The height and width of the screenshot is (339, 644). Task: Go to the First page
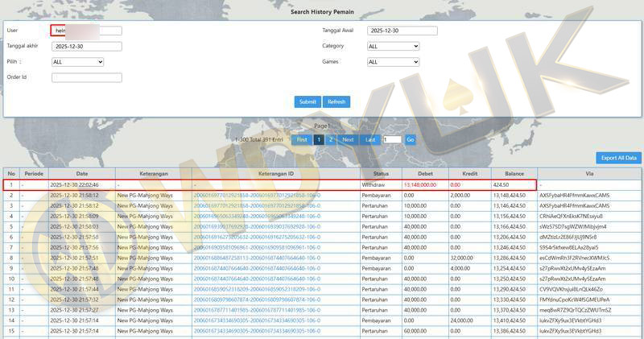(302, 139)
